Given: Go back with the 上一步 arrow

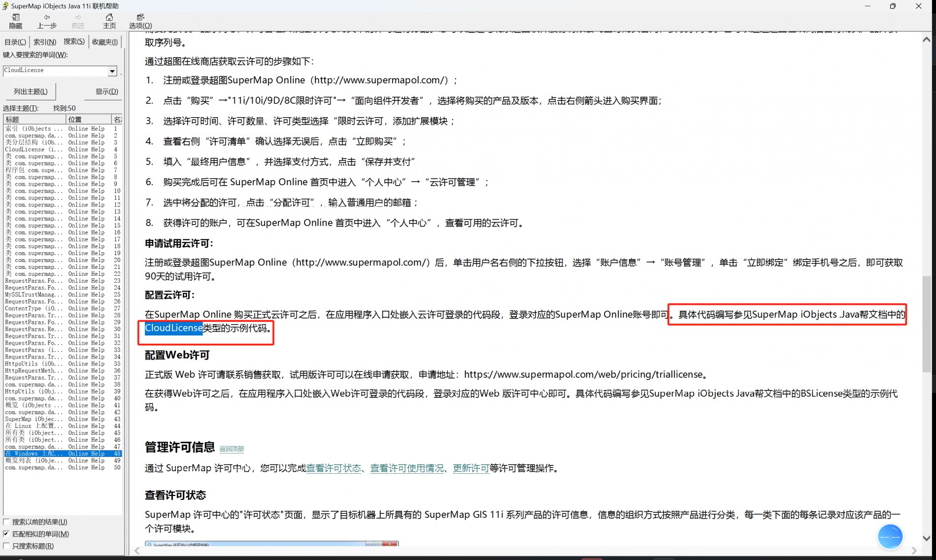Looking at the screenshot, I should click(47, 21).
